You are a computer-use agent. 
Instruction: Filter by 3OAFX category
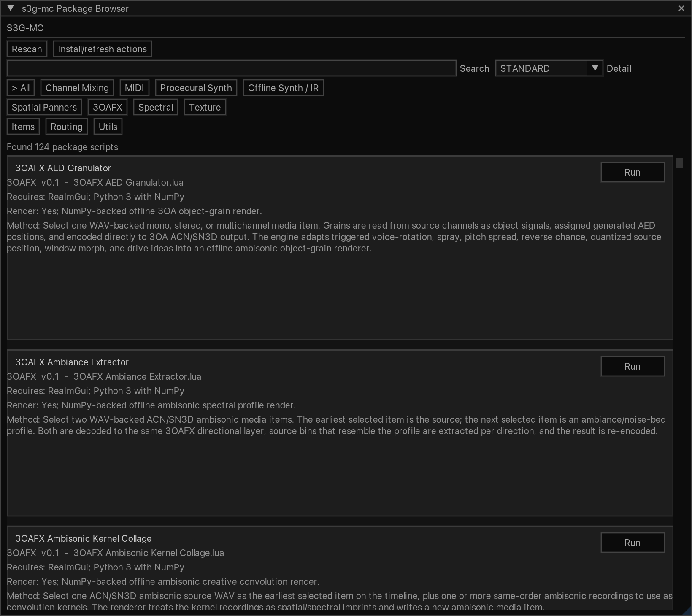[108, 107]
